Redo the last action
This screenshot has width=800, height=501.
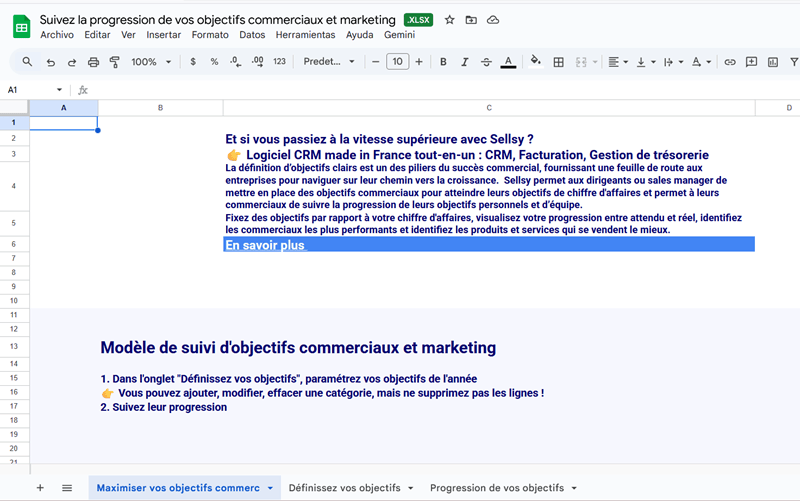point(72,62)
